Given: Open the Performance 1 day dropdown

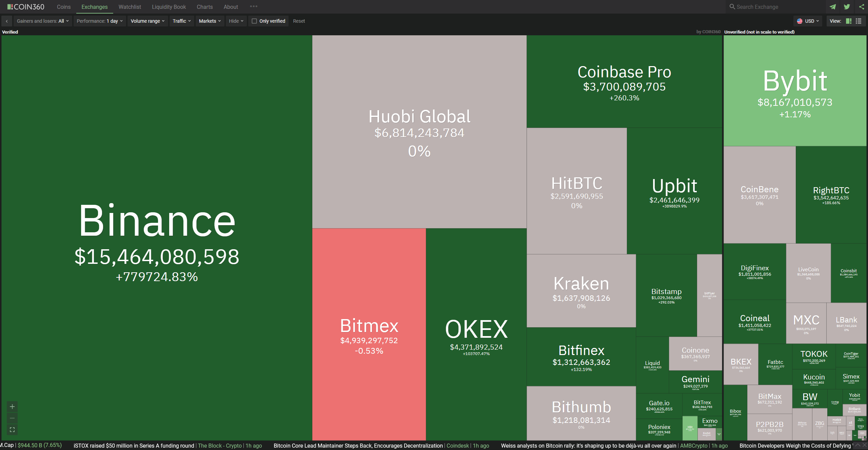Looking at the screenshot, I should [100, 21].
